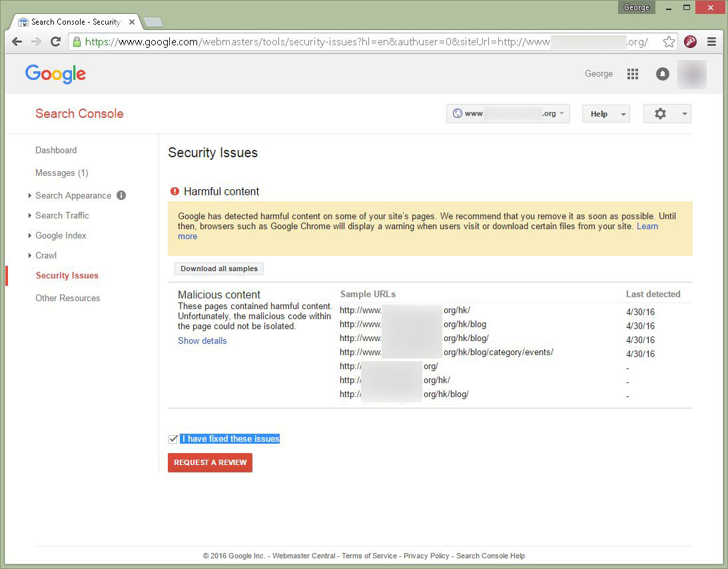The width and height of the screenshot is (728, 569).
Task: Click the Security Issues page heading
Action: click(x=212, y=153)
